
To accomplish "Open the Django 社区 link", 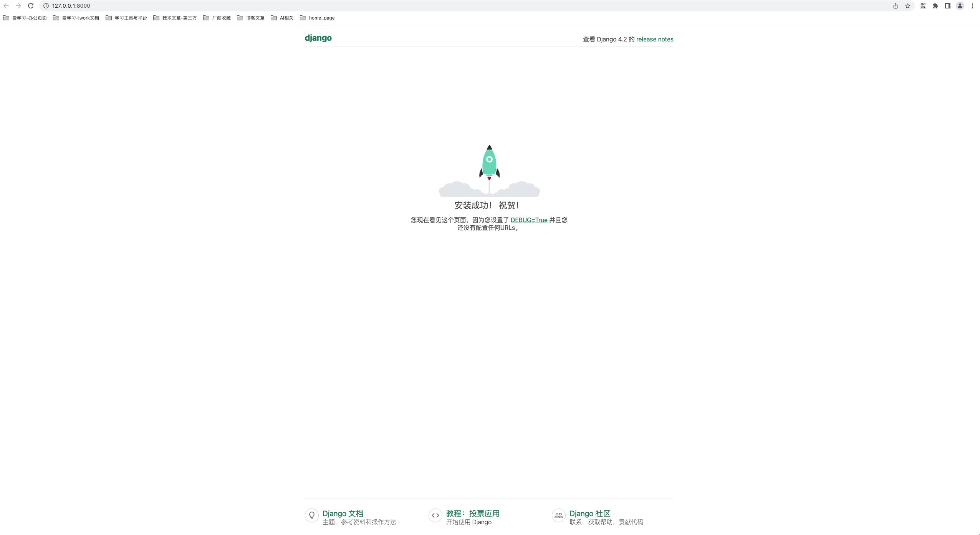I will (x=590, y=514).
